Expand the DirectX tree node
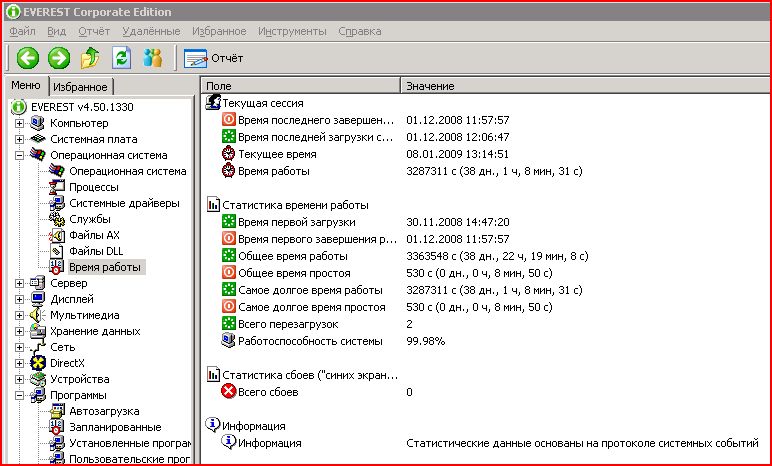The height and width of the screenshot is (466, 772). 19,363
